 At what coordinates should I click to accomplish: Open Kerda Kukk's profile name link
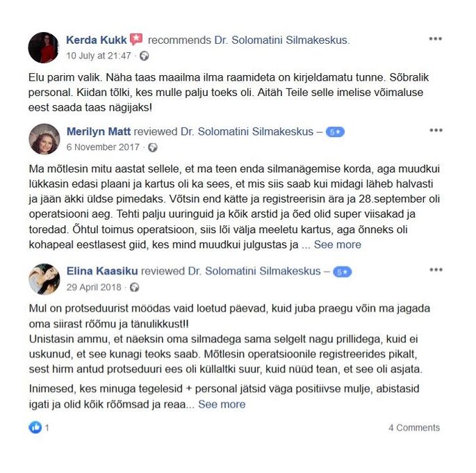point(96,40)
